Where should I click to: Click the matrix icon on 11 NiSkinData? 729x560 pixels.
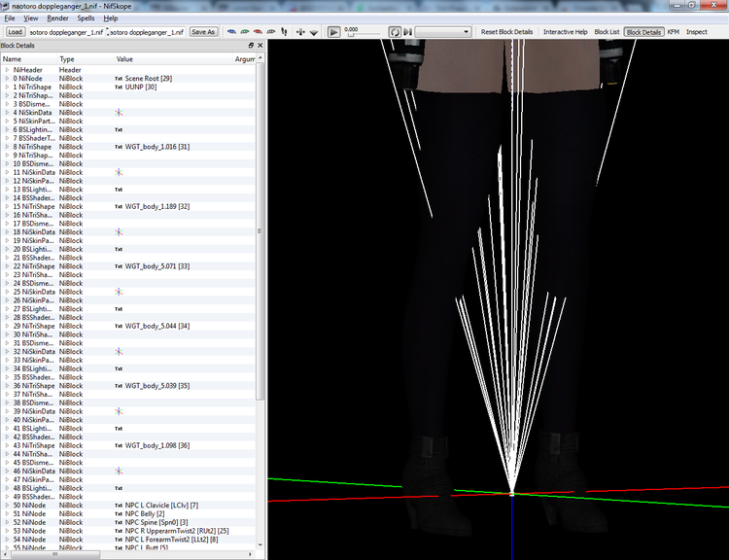pos(119,172)
